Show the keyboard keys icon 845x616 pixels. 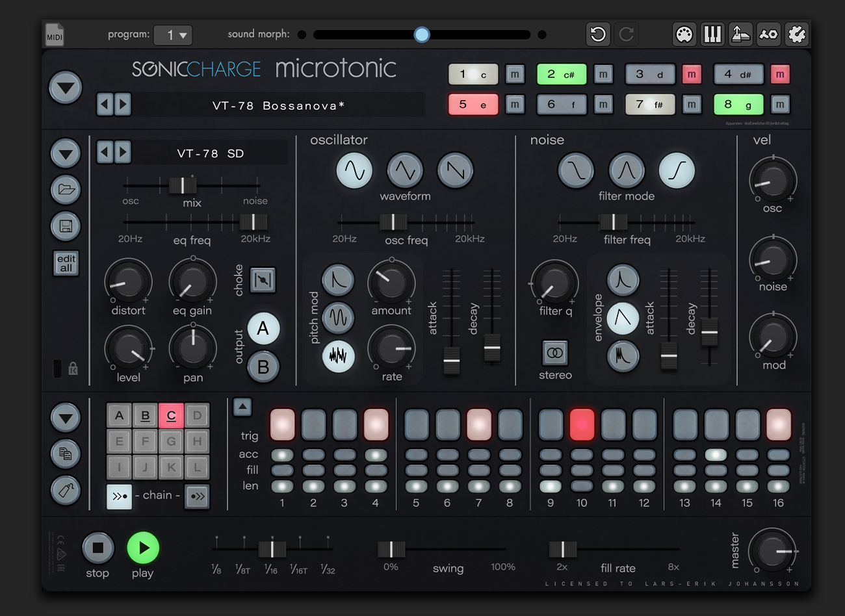click(712, 34)
